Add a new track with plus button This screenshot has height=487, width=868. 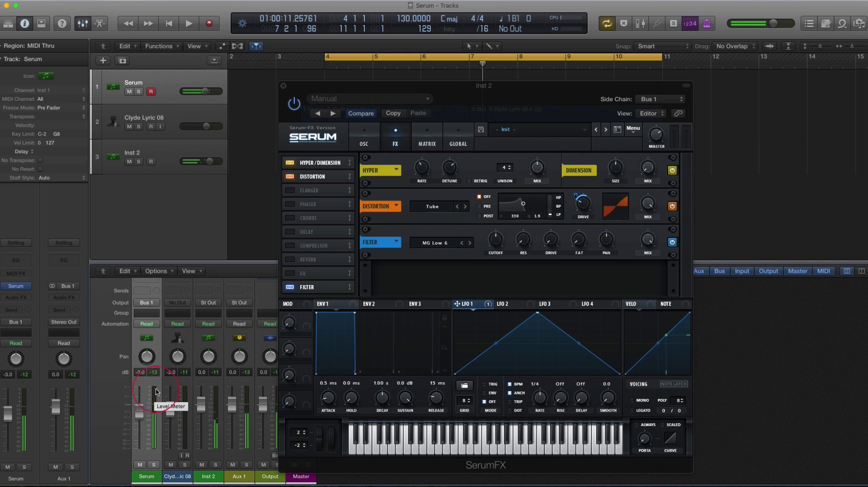pyautogui.click(x=103, y=61)
